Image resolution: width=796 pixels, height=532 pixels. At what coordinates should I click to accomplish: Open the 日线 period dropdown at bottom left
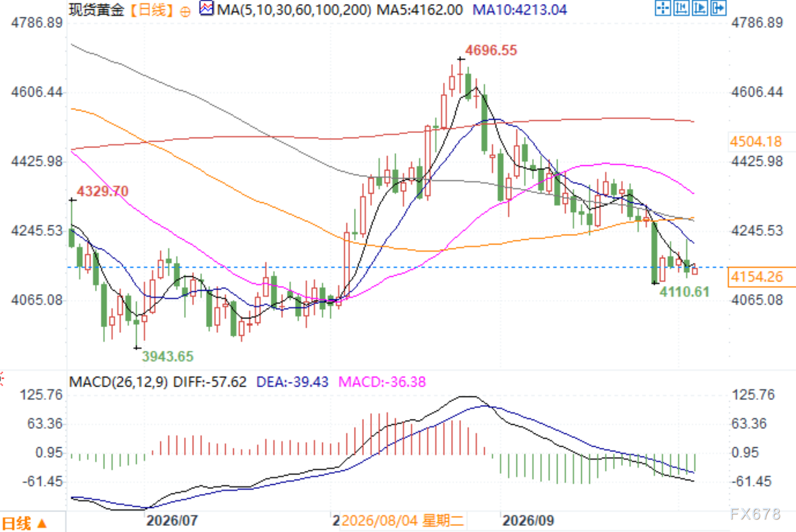pos(24,523)
